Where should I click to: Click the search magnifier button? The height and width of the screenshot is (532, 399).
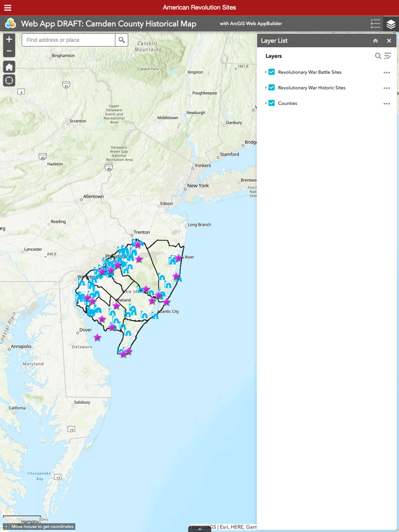pos(121,40)
